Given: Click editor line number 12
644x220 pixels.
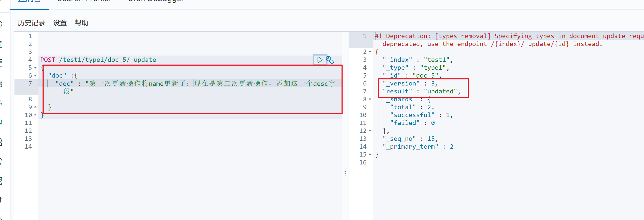Looking at the screenshot, I should 28,131.
